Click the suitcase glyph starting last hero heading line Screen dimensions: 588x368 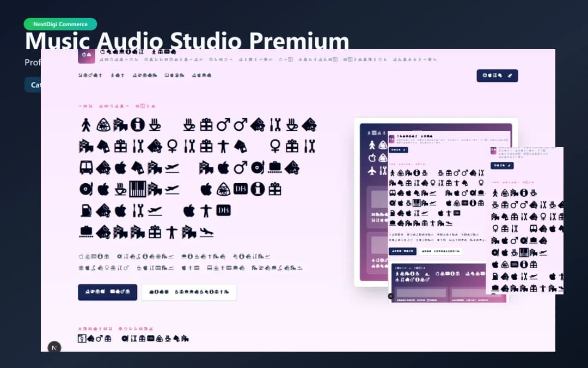(86, 232)
